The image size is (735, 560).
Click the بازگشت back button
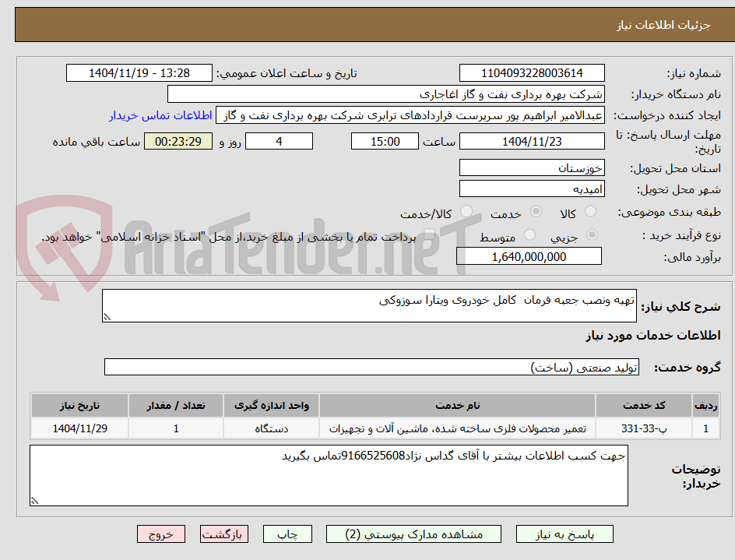coord(223,534)
